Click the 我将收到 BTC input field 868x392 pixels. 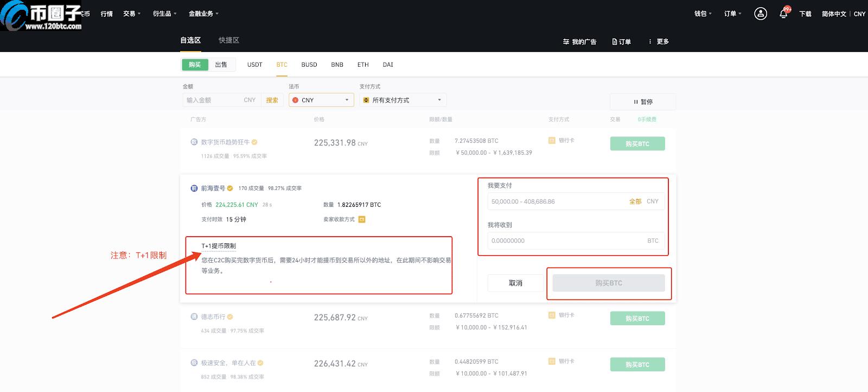tap(576, 241)
